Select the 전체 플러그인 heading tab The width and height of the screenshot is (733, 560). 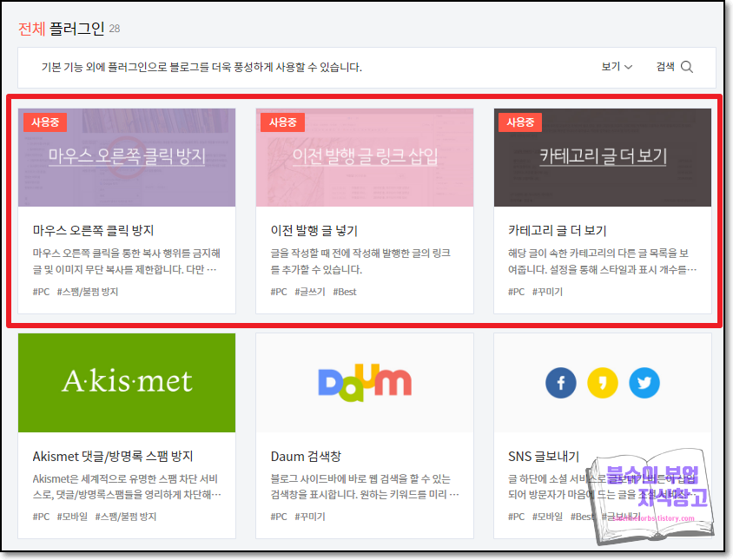(x=61, y=29)
